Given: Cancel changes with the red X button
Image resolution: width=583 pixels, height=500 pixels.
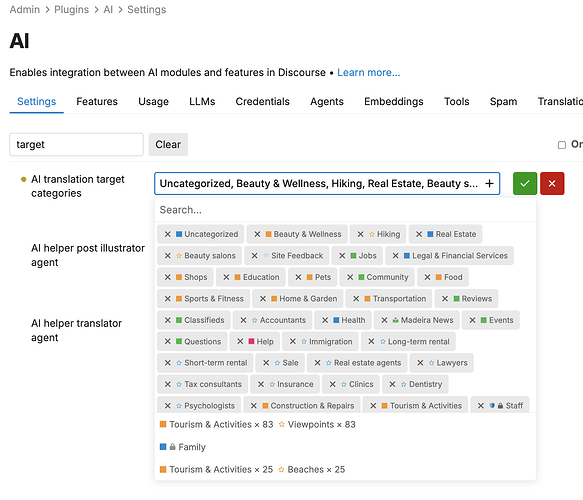Looking at the screenshot, I should [x=552, y=183].
